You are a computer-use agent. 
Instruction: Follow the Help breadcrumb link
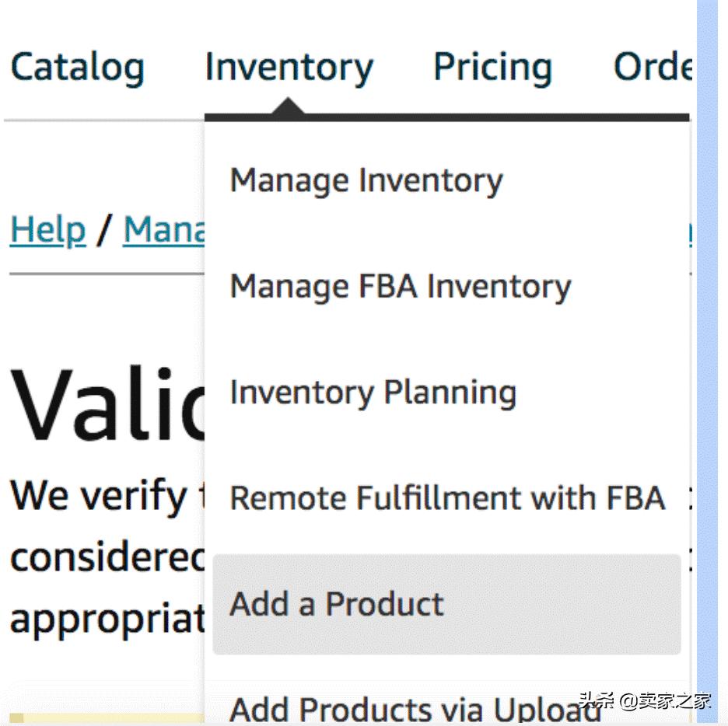(47, 230)
